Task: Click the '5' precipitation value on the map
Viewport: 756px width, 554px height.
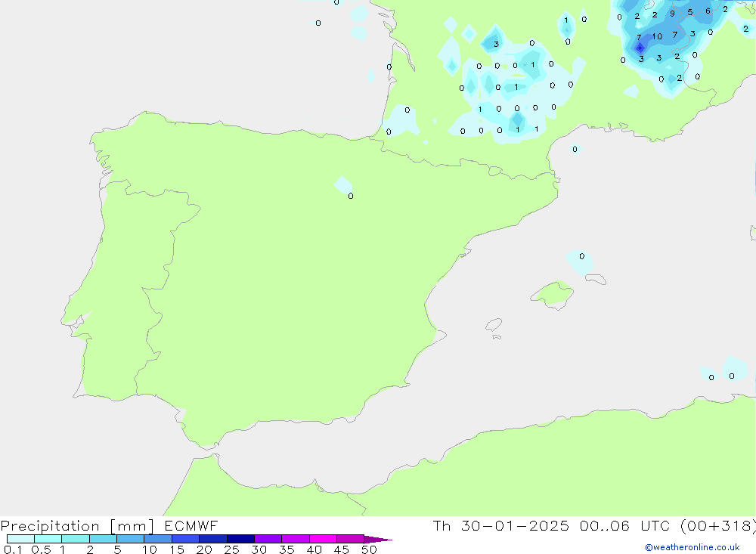Action: click(690, 12)
